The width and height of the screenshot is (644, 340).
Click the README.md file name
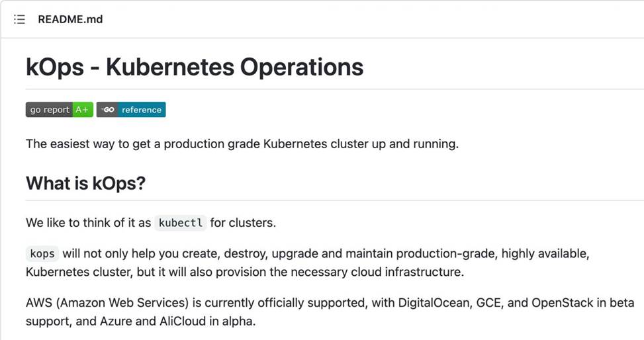pos(70,19)
